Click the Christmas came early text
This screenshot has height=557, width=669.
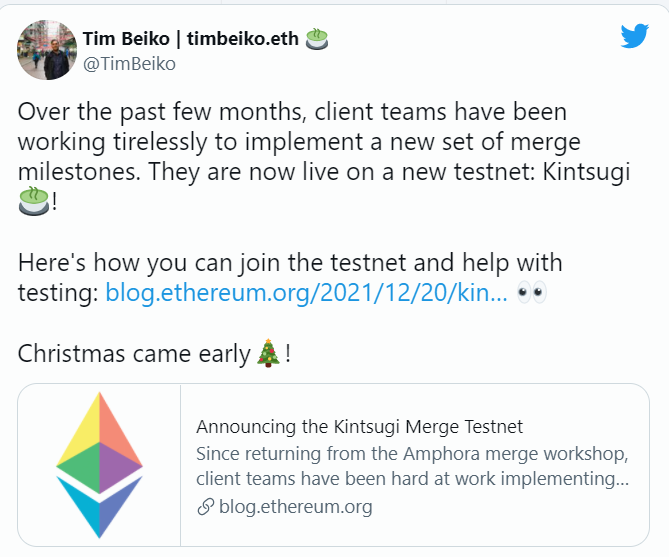pos(135,354)
